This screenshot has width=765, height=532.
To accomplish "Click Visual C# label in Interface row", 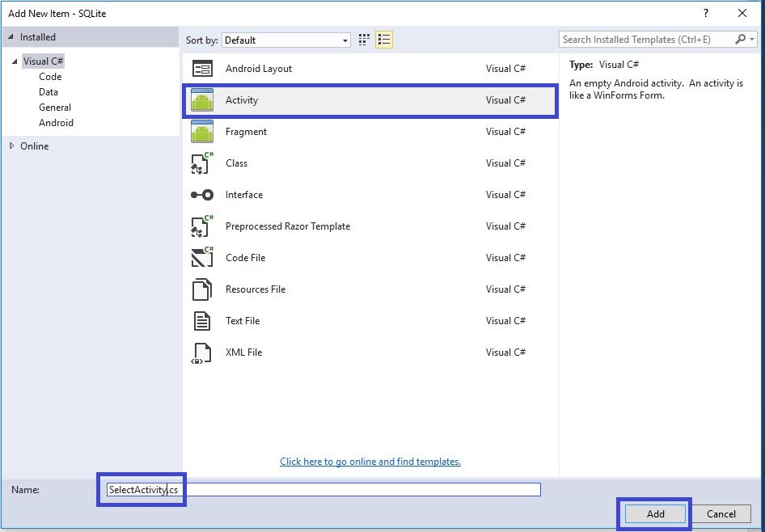I will click(x=505, y=195).
